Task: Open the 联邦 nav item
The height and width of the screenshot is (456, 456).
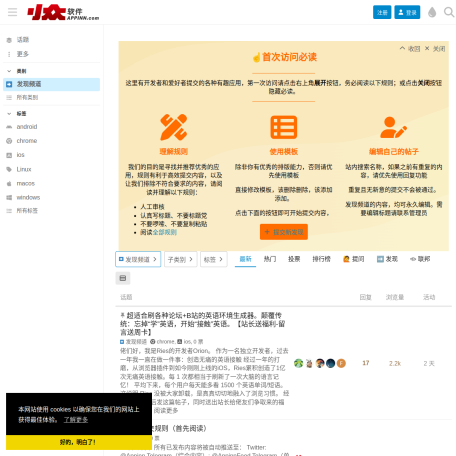Action: [x=420, y=259]
